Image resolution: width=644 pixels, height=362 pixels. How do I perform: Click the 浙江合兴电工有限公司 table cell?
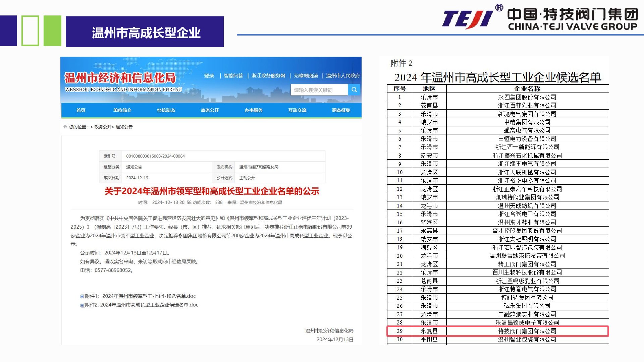[x=527, y=214]
